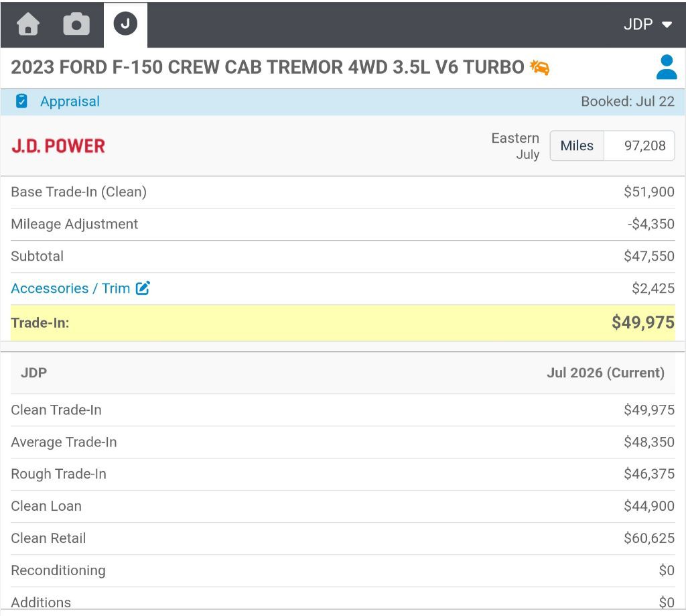This screenshot has width=686, height=616.
Task: Select the vehicle title heading text
Action: (268, 68)
